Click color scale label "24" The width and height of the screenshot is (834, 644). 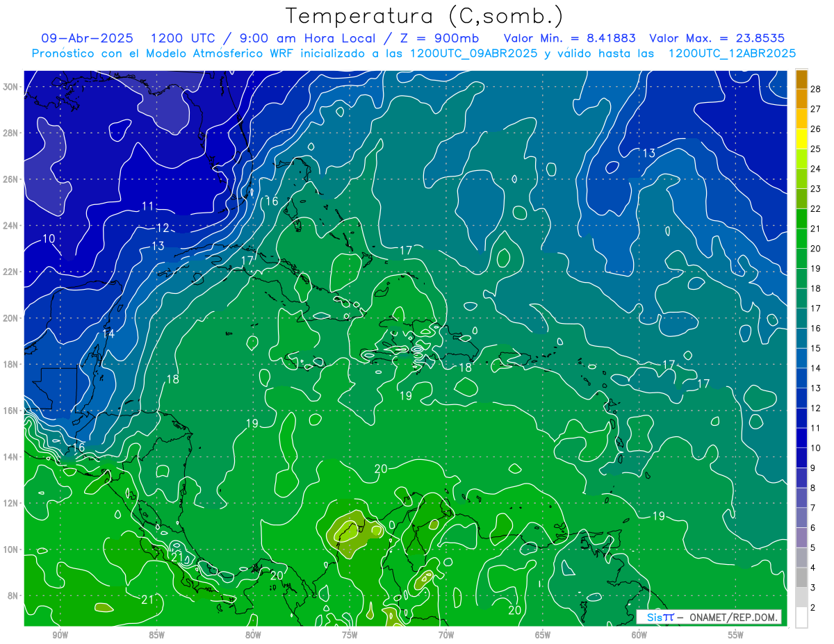click(815, 169)
